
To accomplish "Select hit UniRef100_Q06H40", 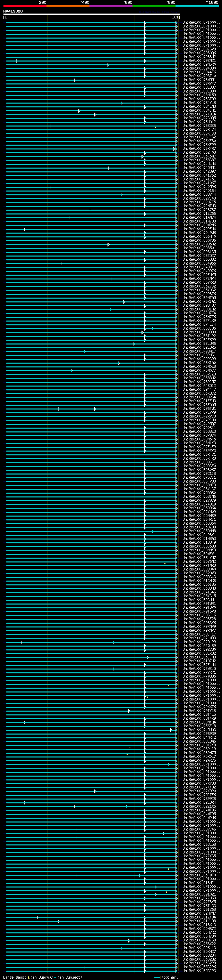I will [x=199, y=236].
